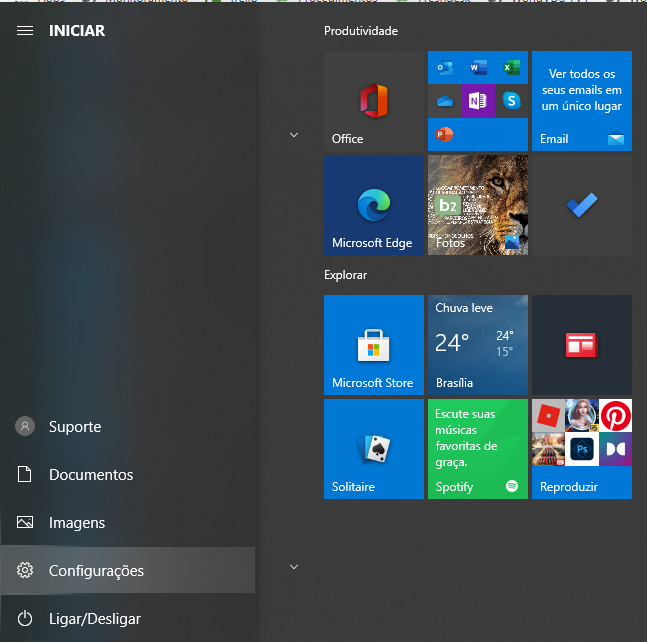Open the green Spotify tile
Image resolution: width=647 pixels, height=642 pixels.
(478, 449)
